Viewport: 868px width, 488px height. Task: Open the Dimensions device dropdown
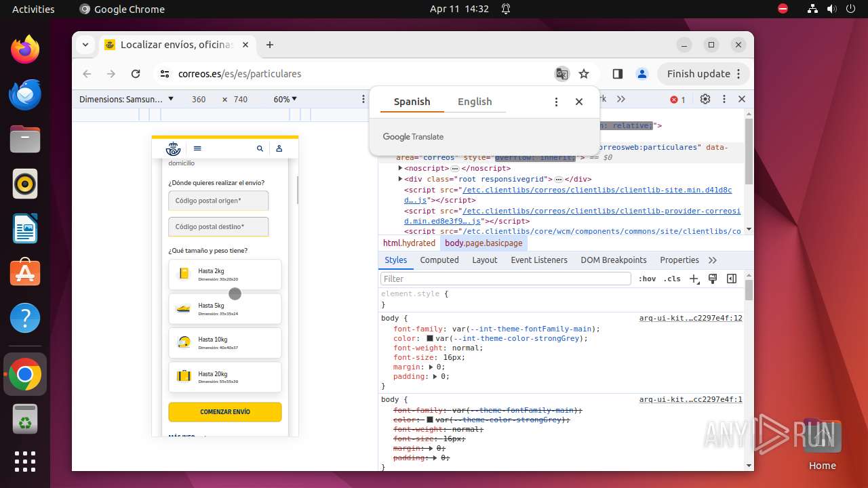[x=127, y=99]
